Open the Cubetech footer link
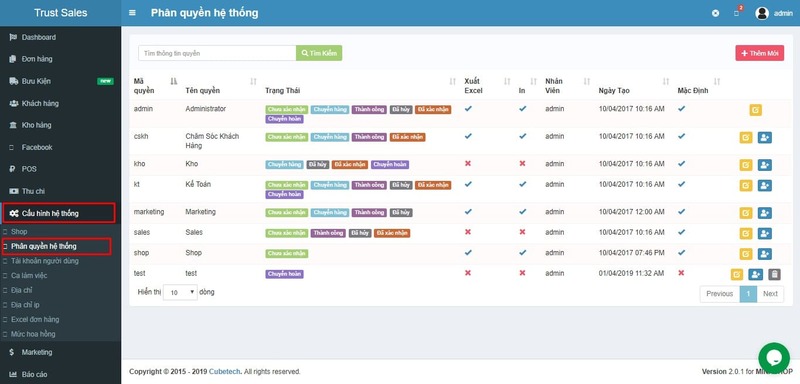 point(224,372)
